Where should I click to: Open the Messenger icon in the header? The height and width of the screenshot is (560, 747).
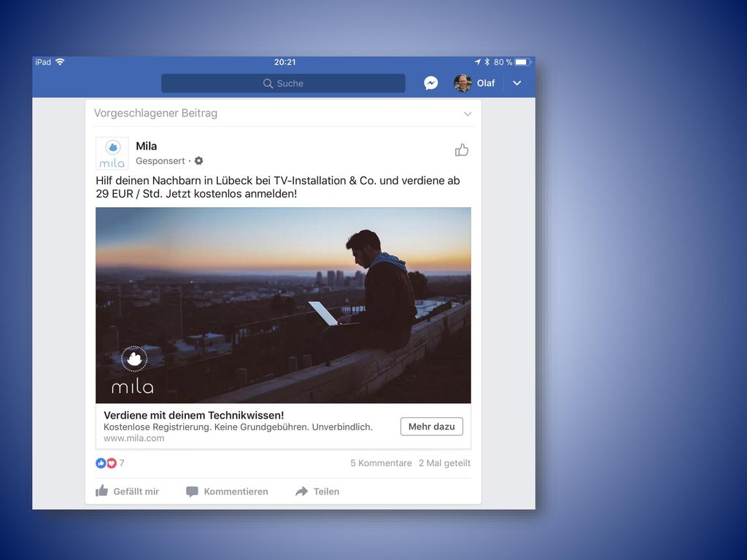(430, 83)
